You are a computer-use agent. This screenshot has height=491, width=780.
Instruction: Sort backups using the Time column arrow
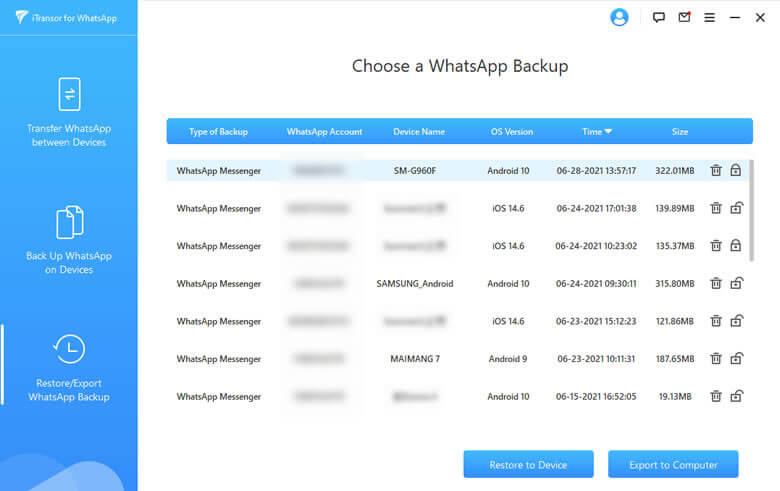tap(608, 132)
